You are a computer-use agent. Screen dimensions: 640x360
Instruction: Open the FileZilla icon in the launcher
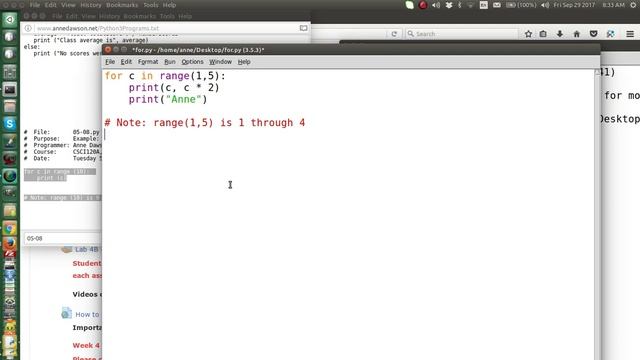click(x=9, y=253)
